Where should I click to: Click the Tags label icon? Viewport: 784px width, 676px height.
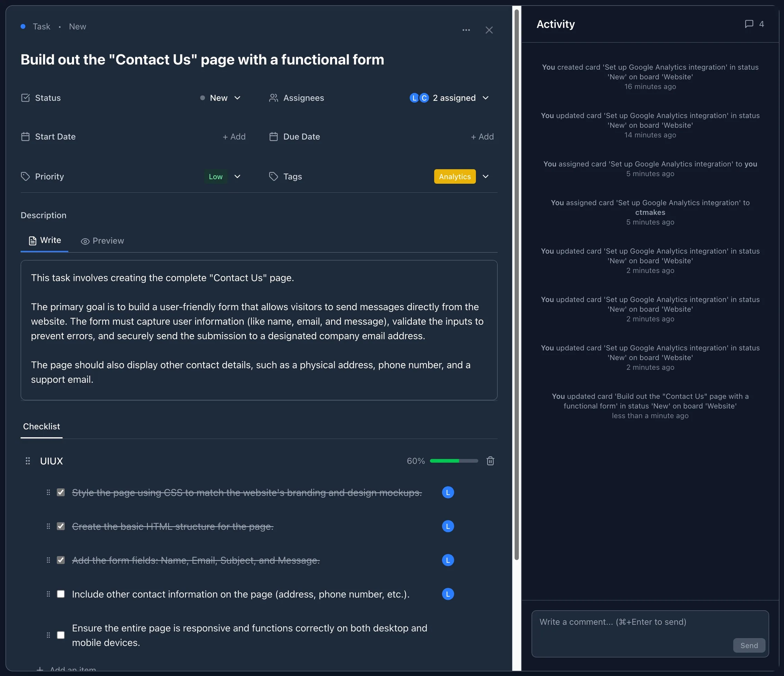point(273,176)
